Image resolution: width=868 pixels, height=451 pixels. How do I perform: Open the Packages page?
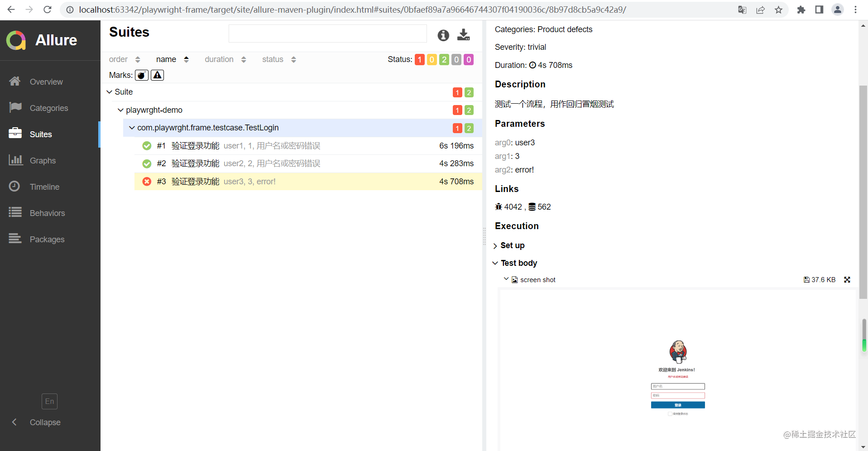click(50, 240)
